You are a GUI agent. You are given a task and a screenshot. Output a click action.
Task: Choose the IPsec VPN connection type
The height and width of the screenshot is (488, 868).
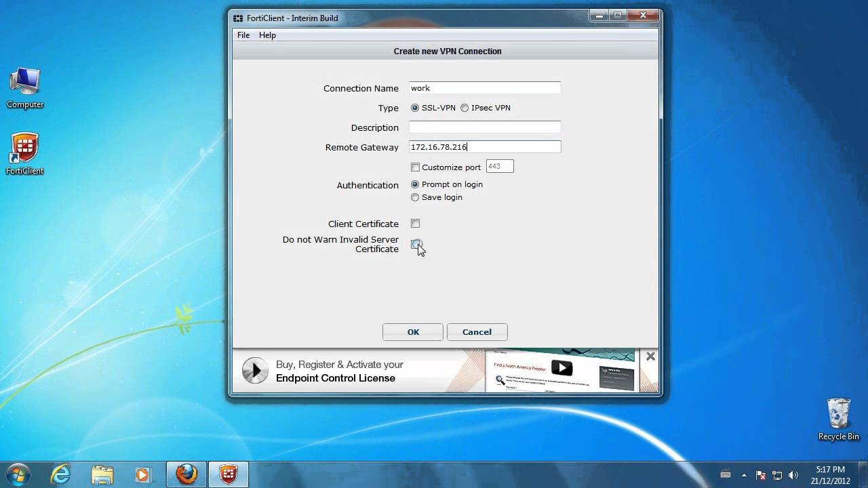pyautogui.click(x=465, y=108)
